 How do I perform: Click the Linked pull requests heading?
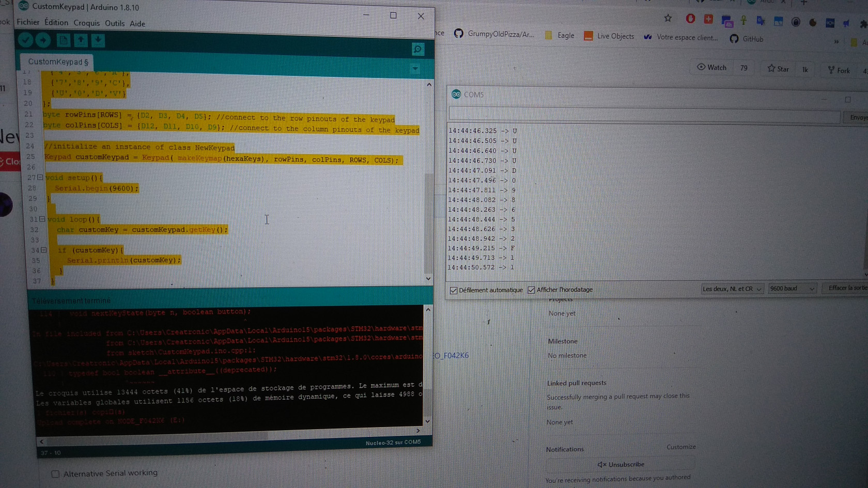pos(577,383)
